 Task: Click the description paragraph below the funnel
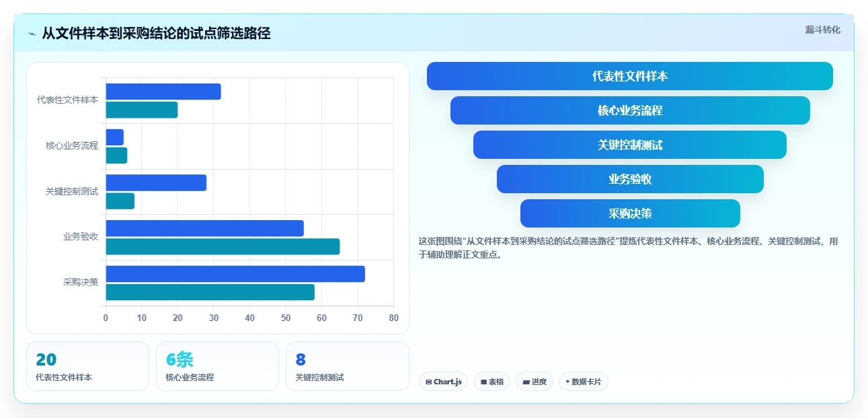[629, 248]
